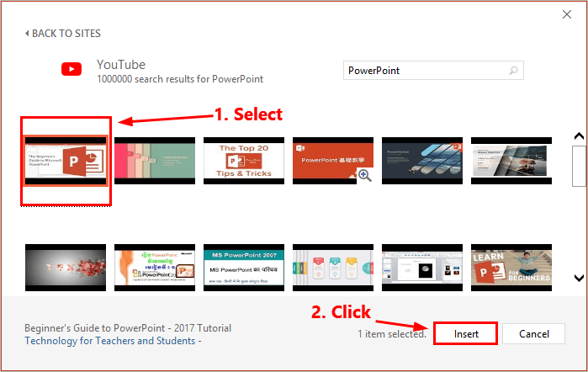Choose the dark blue Awesomeness thumbnail

tap(422, 160)
